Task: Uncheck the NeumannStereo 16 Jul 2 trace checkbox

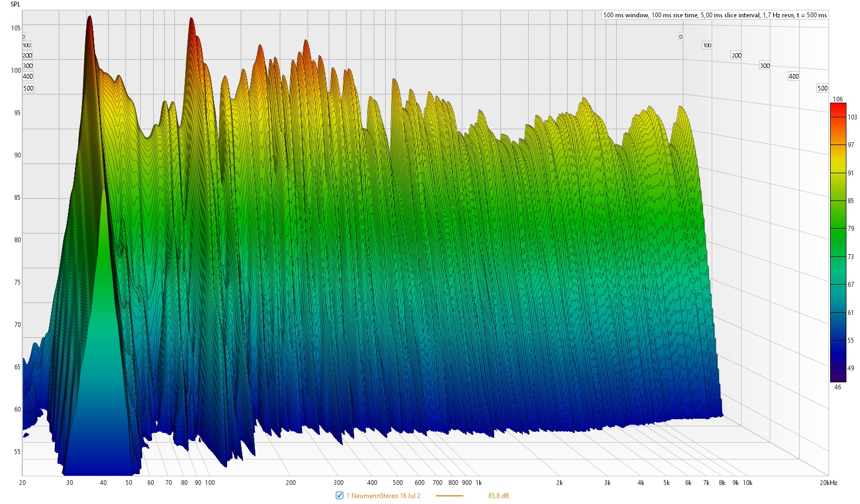Action: coord(340,495)
